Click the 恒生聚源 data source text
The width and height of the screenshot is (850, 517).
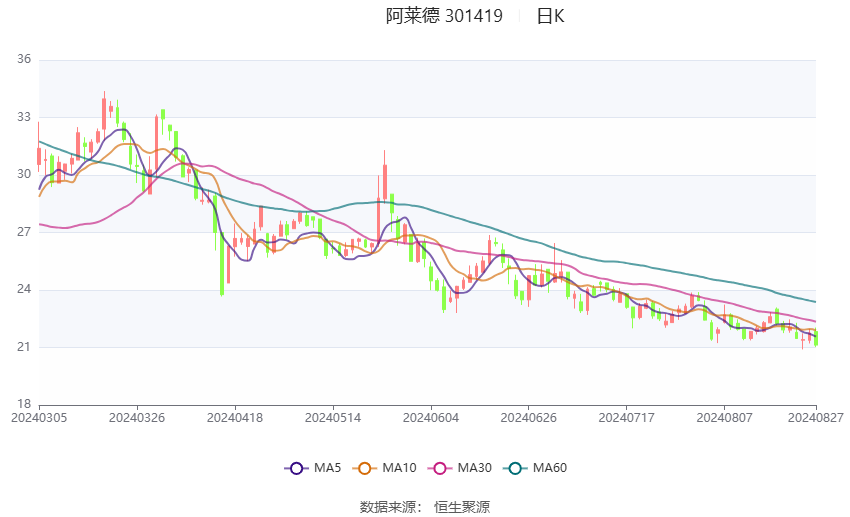click(x=462, y=507)
